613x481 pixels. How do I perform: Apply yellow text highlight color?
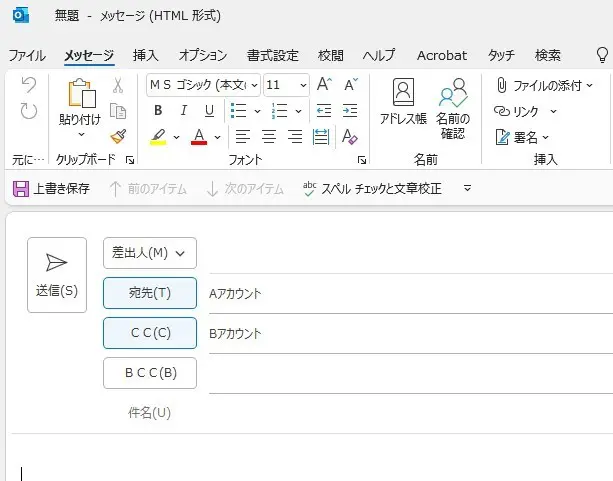point(158,137)
